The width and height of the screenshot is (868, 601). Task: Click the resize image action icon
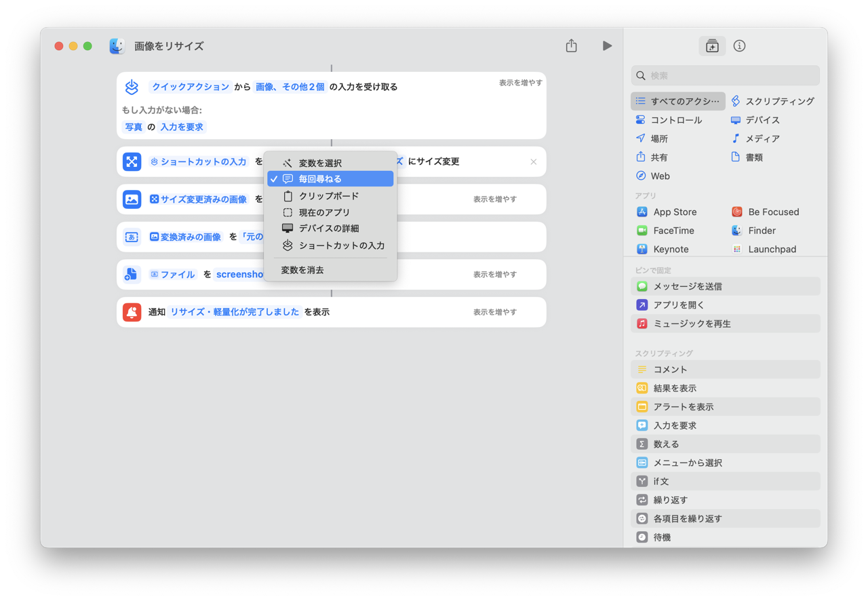(x=132, y=162)
